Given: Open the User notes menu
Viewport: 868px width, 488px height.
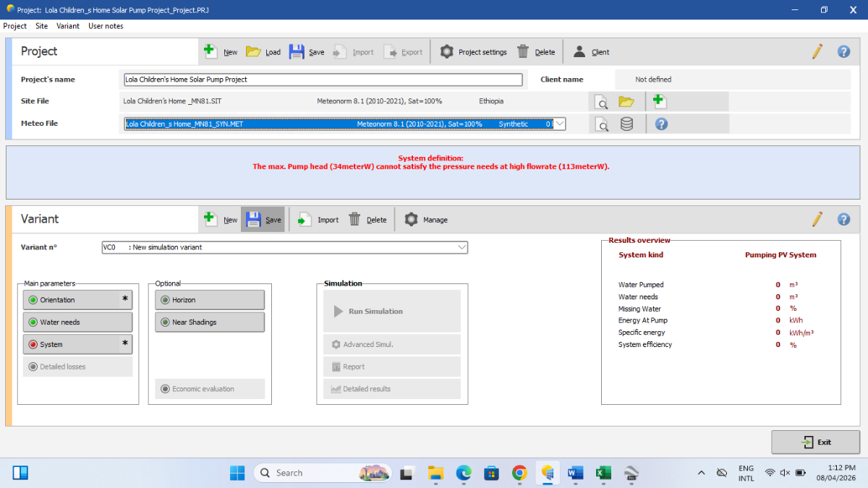Looking at the screenshot, I should (106, 26).
